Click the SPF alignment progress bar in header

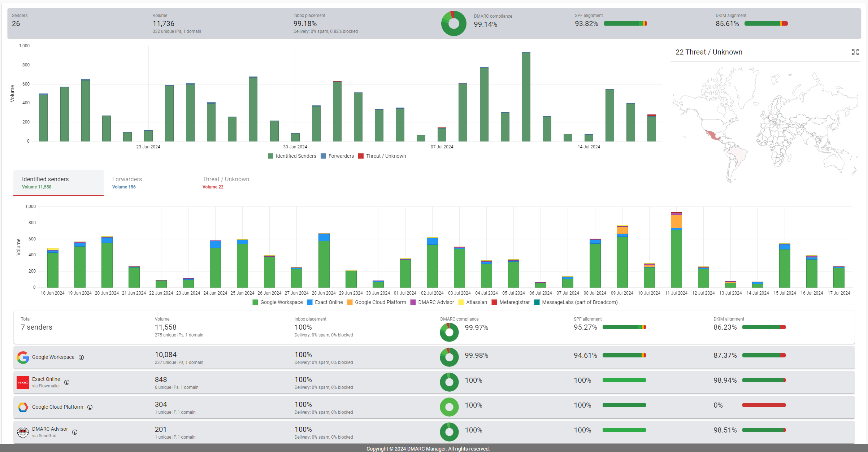pyautogui.click(x=626, y=23)
